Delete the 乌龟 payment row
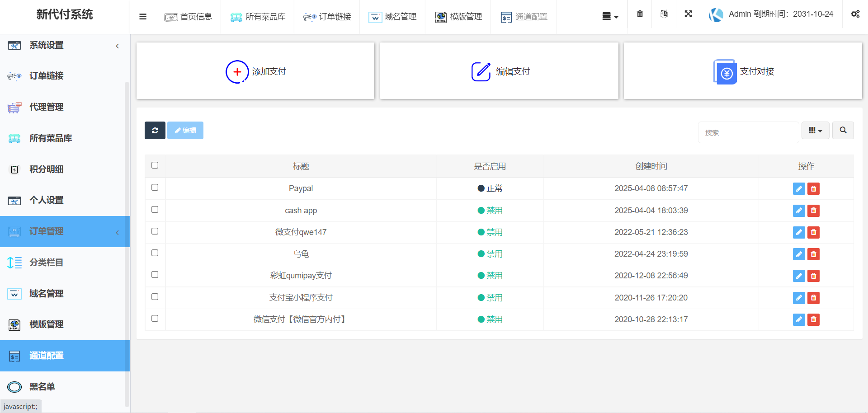Viewport: 868px width, 413px height. 813,254
